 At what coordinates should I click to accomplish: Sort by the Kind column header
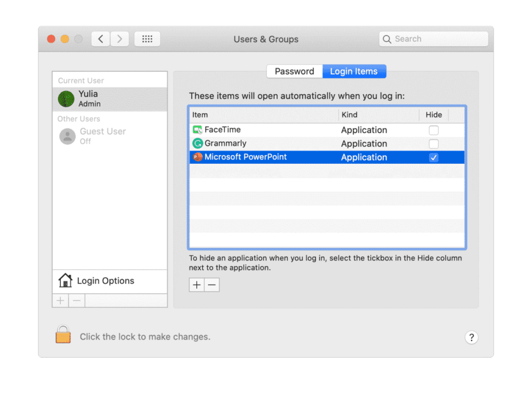(x=379, y=115)
